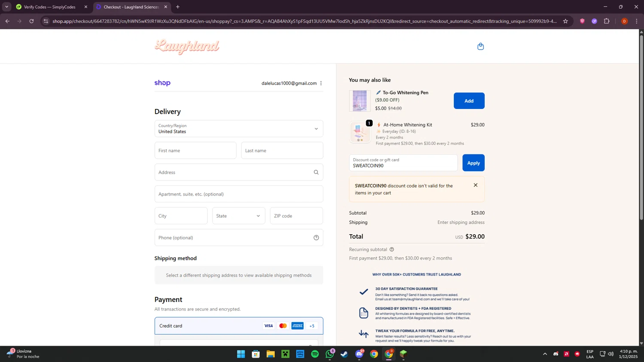Click the Last name field

point(282,151)
